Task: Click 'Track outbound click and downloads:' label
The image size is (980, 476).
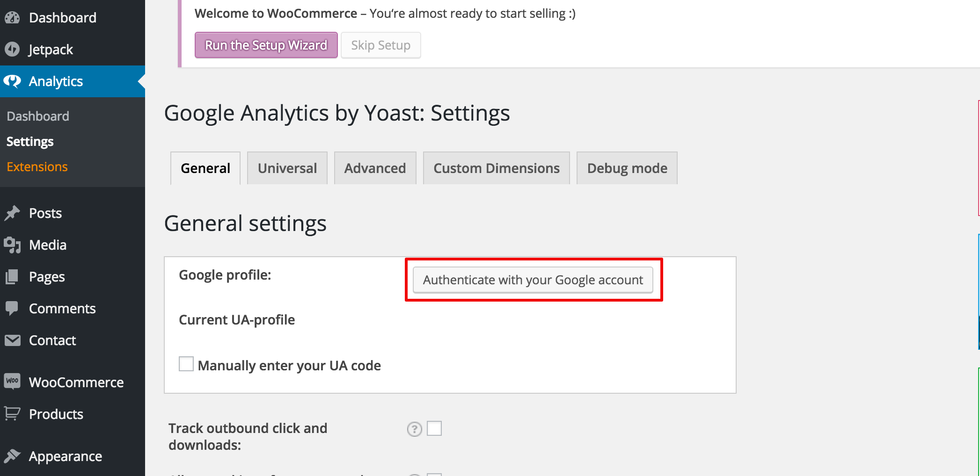Action: 248,437
